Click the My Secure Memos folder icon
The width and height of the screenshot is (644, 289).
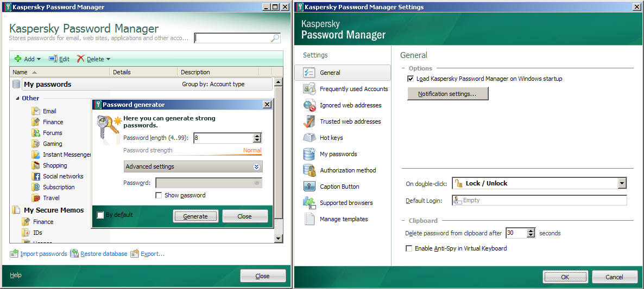click(x=16, y=210)
